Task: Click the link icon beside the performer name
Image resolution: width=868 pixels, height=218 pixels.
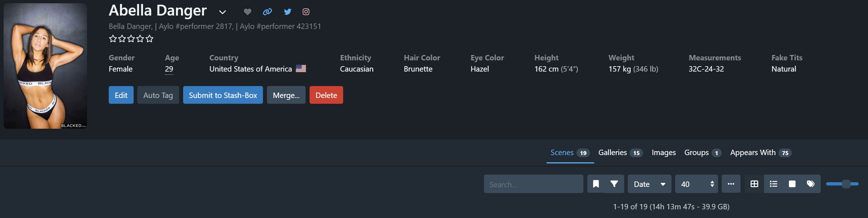Action: point(267,12)
